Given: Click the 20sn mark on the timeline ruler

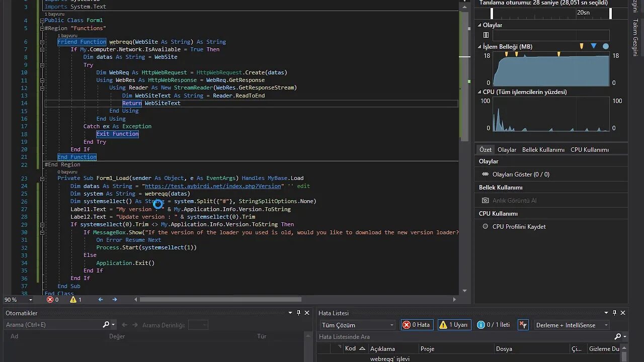Looking at the screenshot, I should tap(583, 13).
